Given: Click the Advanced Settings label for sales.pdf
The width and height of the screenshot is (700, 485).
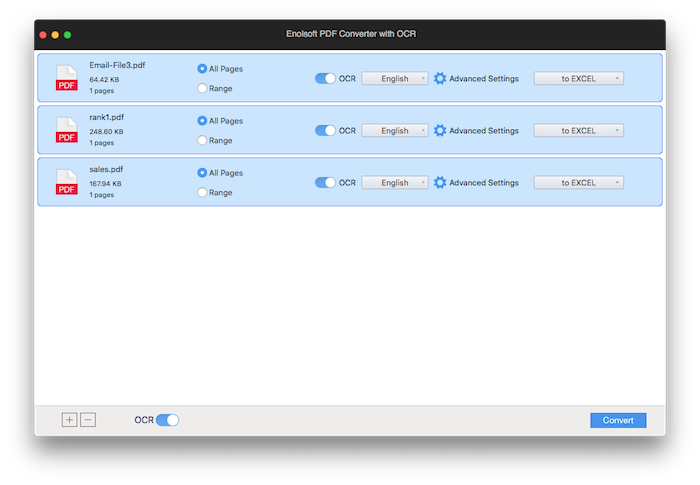Looking at the screenshot, I should point(484,183).
